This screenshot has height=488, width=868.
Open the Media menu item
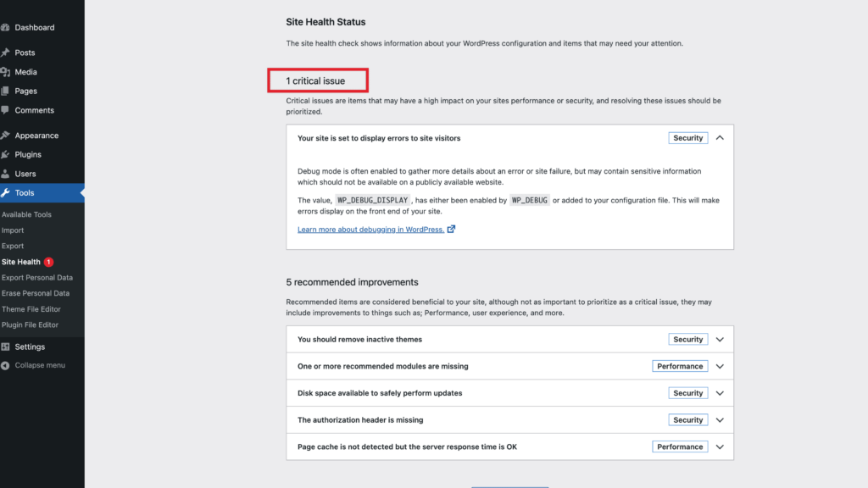click(x=26, y=72)
